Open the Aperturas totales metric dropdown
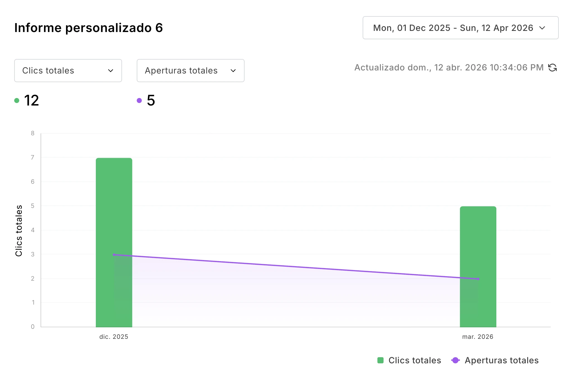The width and height of the screenshot is (571, 392). [x=190, y=71]
